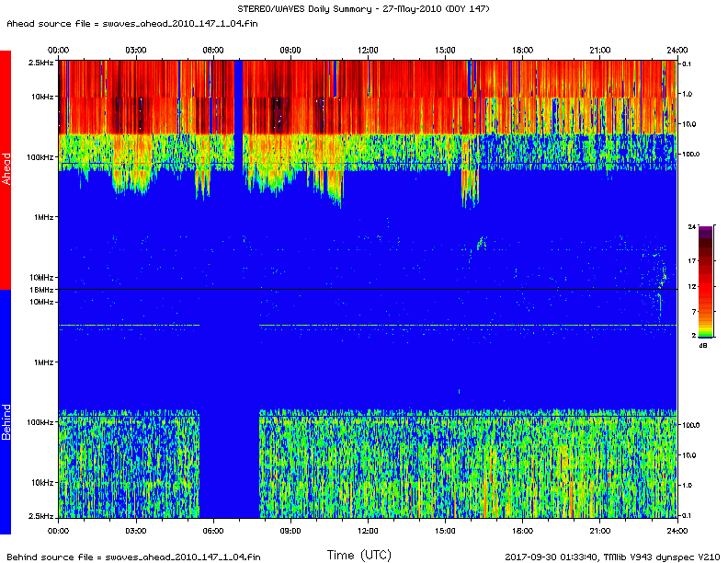This screenshot has width=728, height=563.
Task: Click the 2.5kHz label at top left
Action: (x=41, y=63)
